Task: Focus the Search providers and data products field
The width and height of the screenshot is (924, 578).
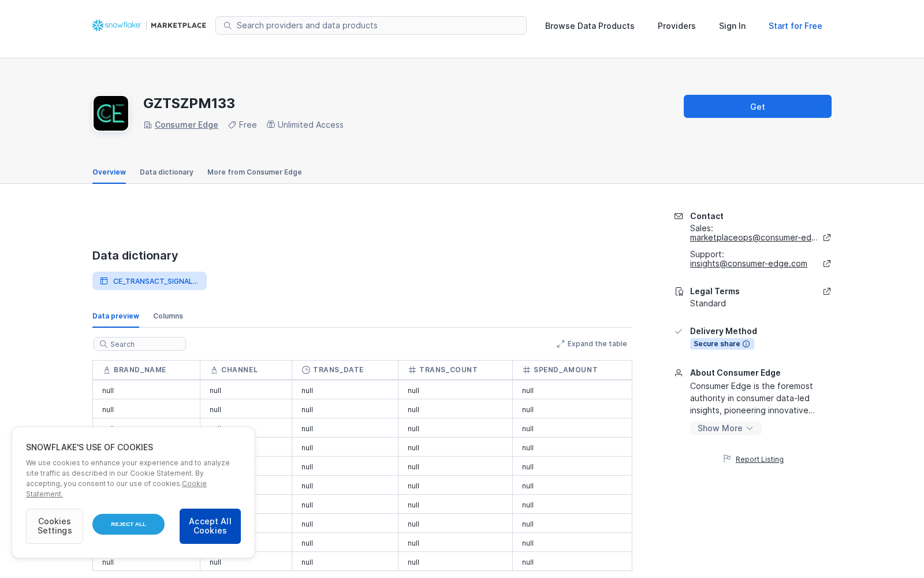Action: tap(371, 25)
